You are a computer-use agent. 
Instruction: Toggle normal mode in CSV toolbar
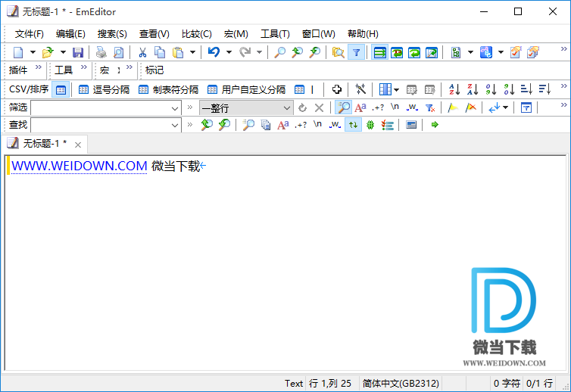61,89
